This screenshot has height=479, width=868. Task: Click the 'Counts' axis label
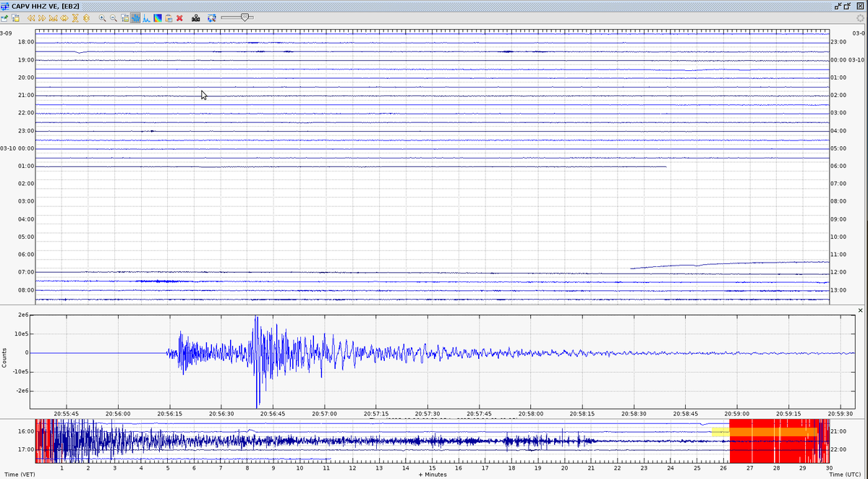(5, 357)
